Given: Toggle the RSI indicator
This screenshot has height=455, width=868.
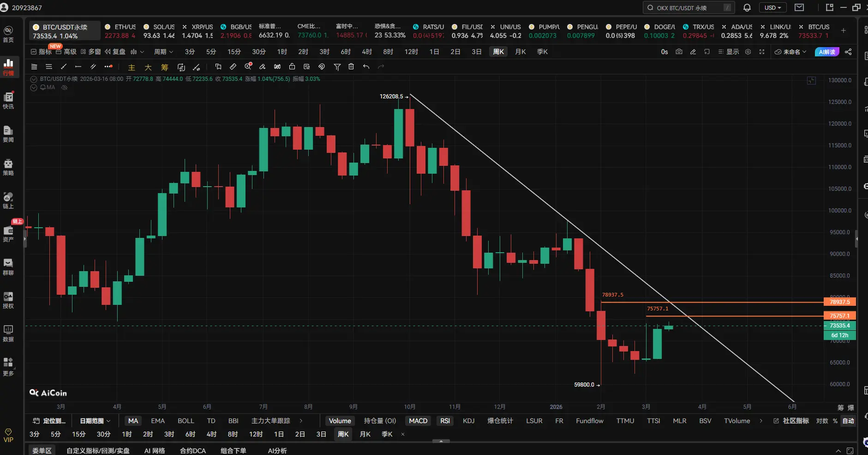Looking at the screenshot, I should 445,421.
